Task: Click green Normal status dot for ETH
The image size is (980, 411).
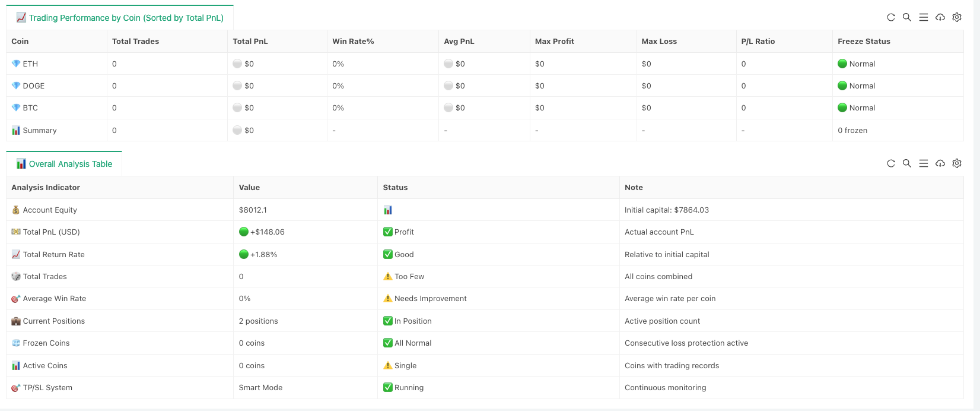Action: click(842, 64)
